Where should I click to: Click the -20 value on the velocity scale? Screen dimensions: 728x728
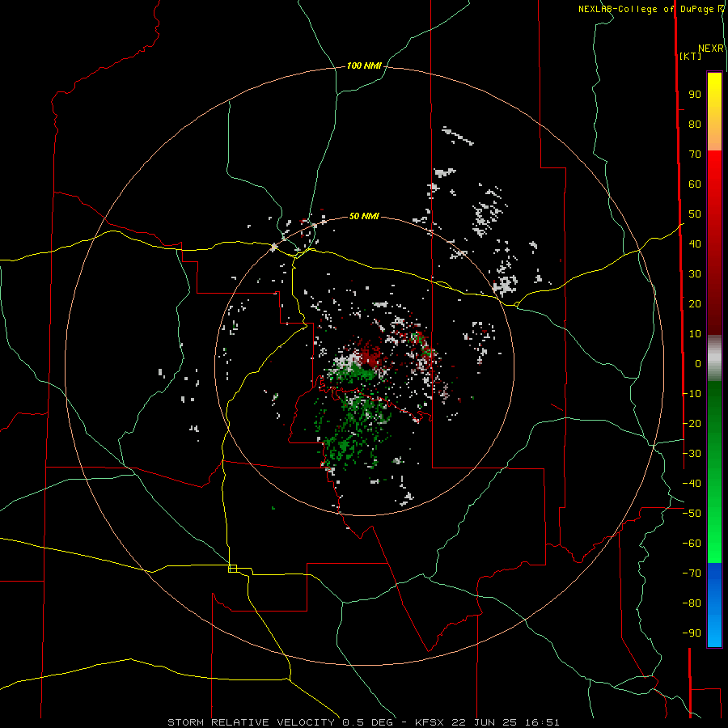coord(692,424)
